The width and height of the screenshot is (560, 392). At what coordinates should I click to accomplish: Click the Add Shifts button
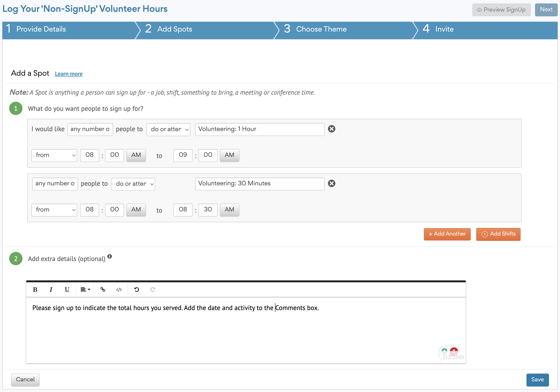click(498, 234)
